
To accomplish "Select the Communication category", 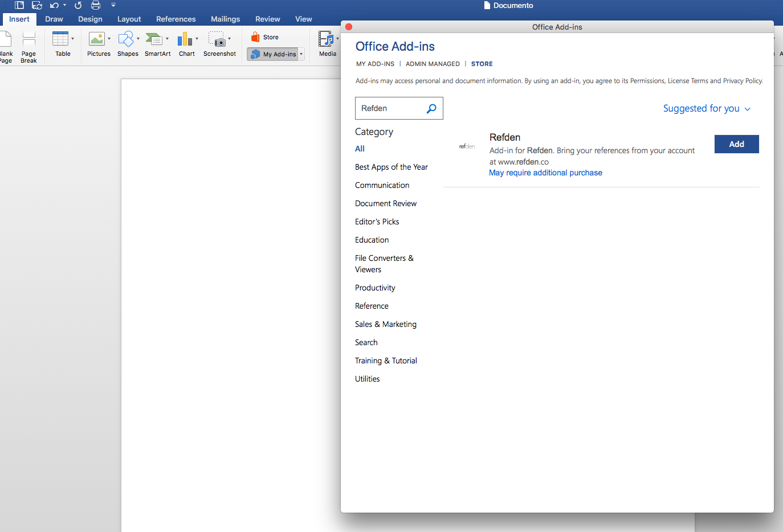I will point(382,185).
